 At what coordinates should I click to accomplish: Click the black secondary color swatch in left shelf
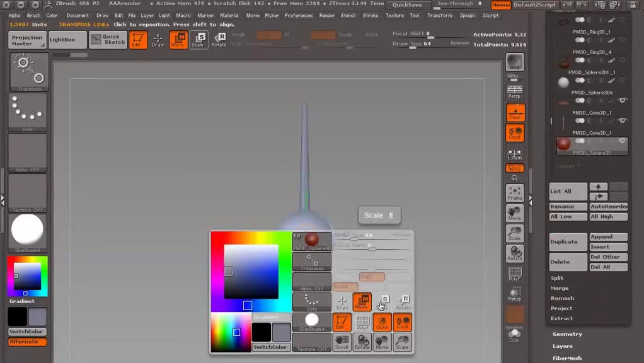[x=17, y=316]
